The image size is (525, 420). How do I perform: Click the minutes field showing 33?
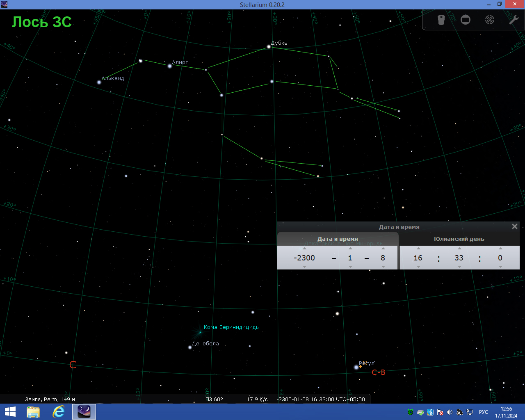pyautogui.click(x=459, y=258)
